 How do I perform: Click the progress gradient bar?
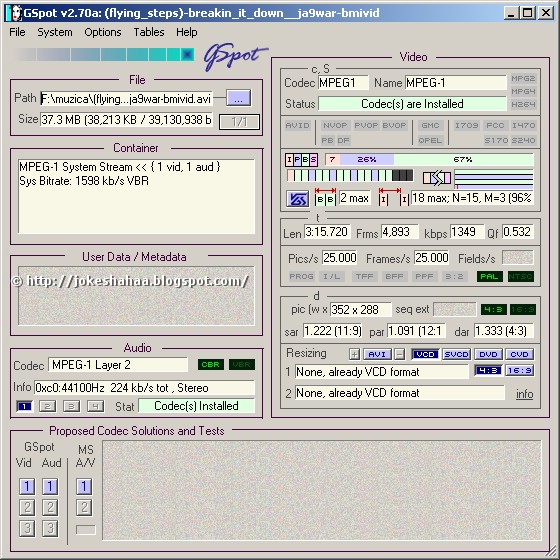tap(104, 55)
